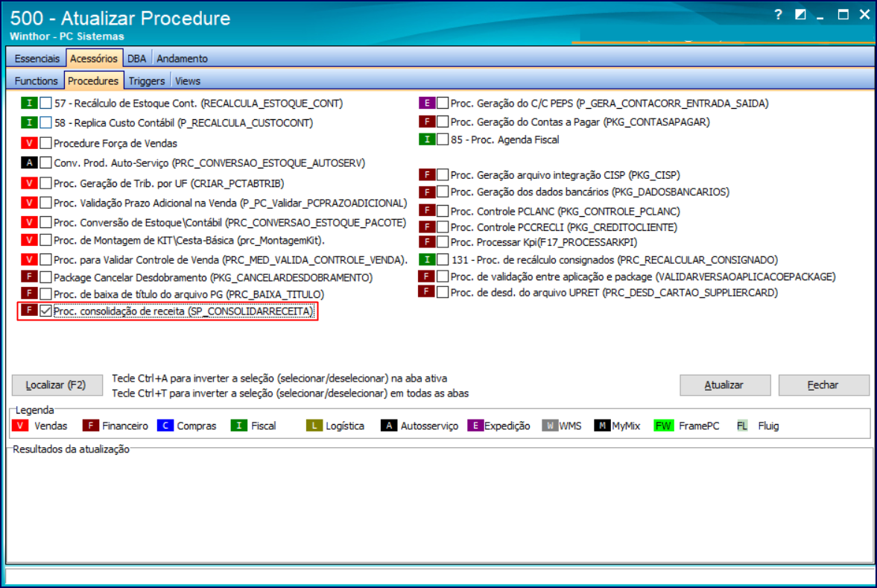Click green I badge beside recálculo consignados
Viewport: 877px width, 588px height.
click(x=427, y=259)
